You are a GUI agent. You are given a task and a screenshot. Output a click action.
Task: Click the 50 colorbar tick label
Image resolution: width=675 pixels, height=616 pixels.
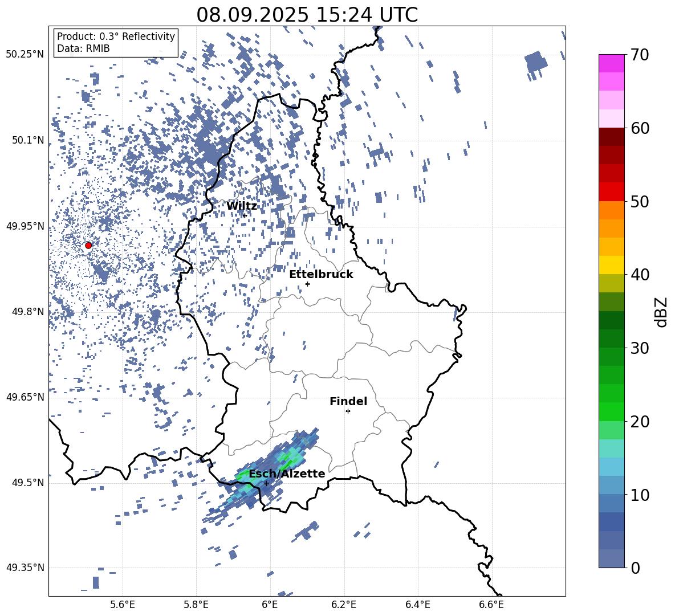640,201
